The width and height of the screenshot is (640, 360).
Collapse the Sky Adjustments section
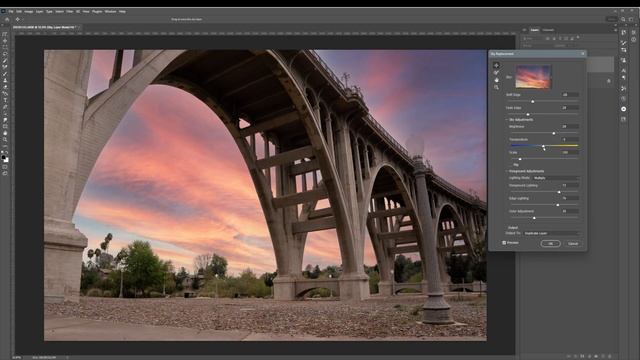coord(507,120)
